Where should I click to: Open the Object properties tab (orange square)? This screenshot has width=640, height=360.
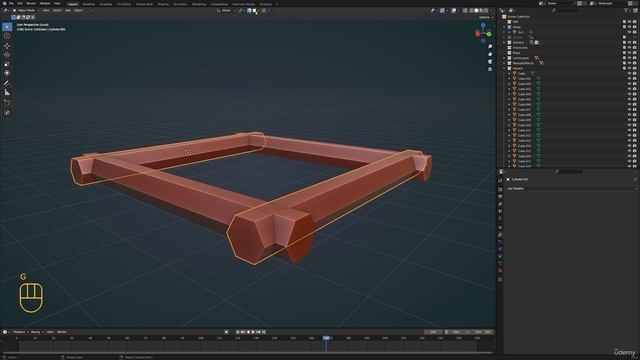click(x=500, y=227)
